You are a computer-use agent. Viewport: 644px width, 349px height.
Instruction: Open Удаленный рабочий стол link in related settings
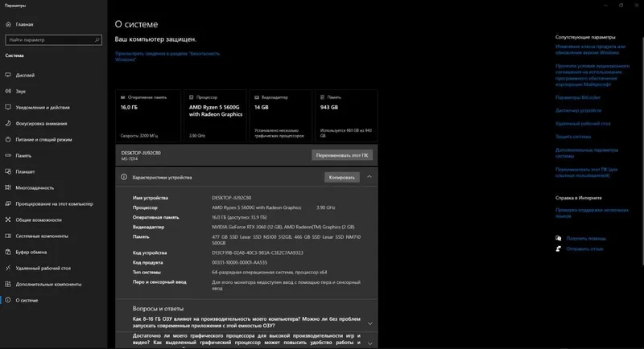click(x=583, y=124)
